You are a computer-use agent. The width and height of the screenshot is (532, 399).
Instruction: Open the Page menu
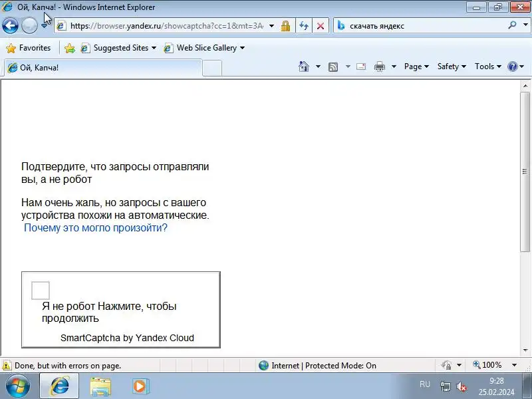[416, 66]
